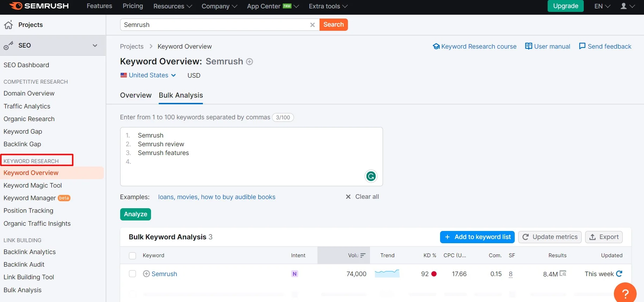This screenshot has height=302, width=644.
Task: Open Keyword Magic Tool in sidebar
Action: (33, 185)
